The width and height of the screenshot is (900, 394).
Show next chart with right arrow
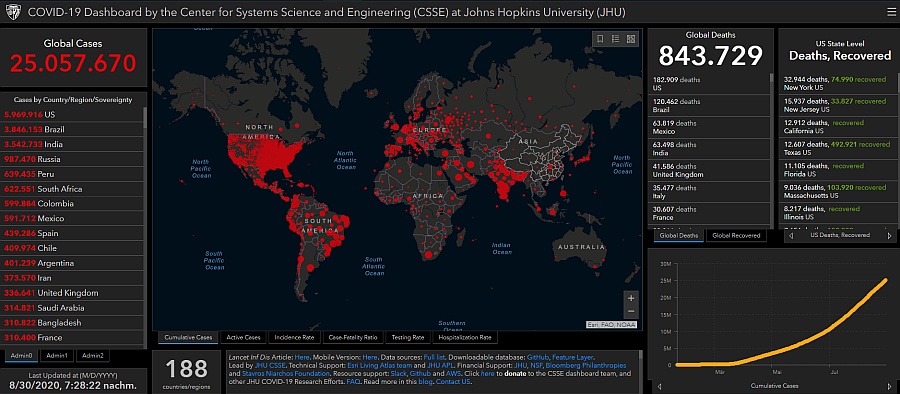point(889,386)
